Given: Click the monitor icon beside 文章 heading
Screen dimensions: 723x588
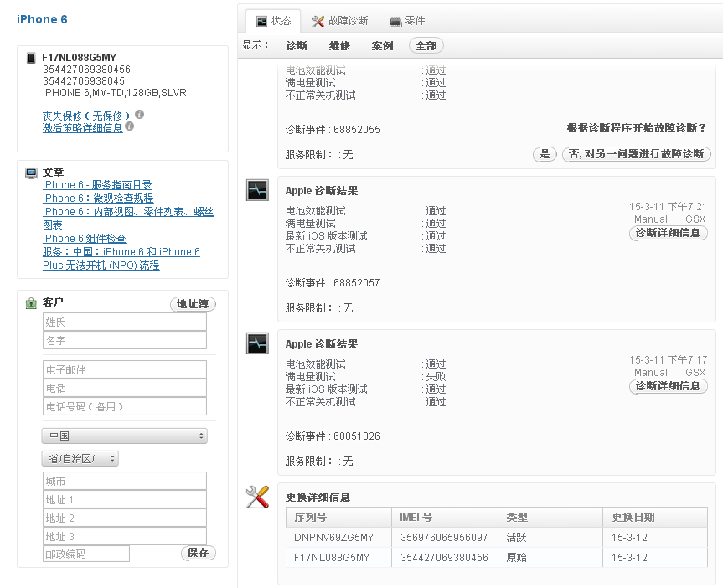Looking at the screenshot, I should point(31,173).
